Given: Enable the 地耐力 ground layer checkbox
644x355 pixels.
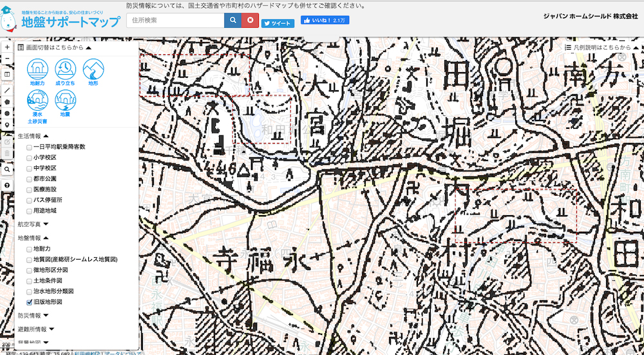Looking at the screenshot, I should (29, 249).
